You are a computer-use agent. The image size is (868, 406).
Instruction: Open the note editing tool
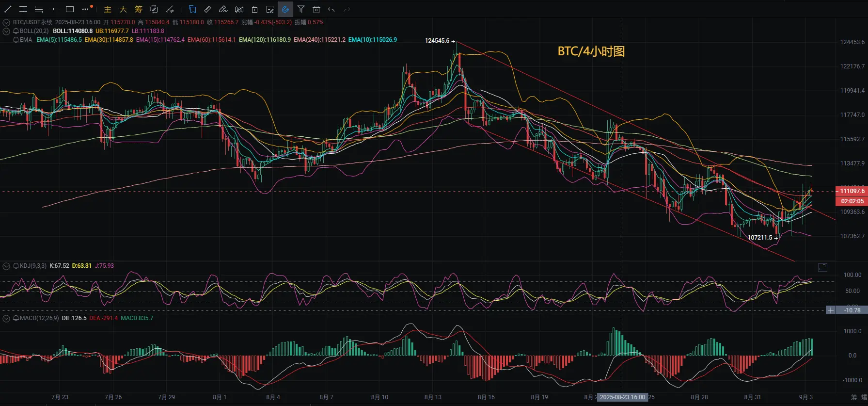[x=270, y=9]
